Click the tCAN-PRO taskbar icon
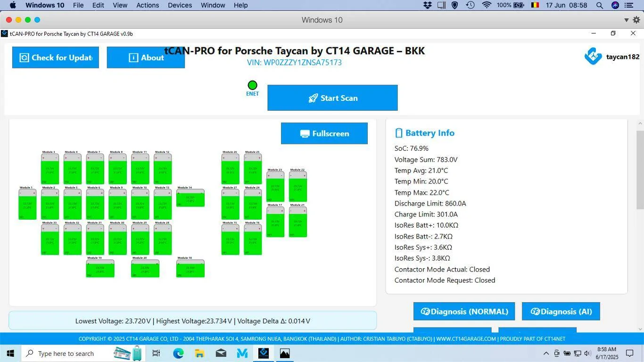The width and height of the screenshot is (644, 362). pyautogui.click(x=264, y=353)
